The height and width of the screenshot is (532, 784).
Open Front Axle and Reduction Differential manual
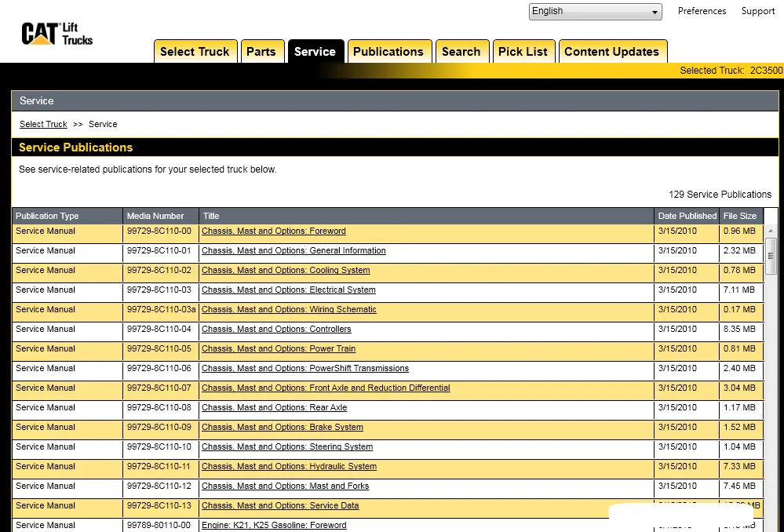click(326, 388)
